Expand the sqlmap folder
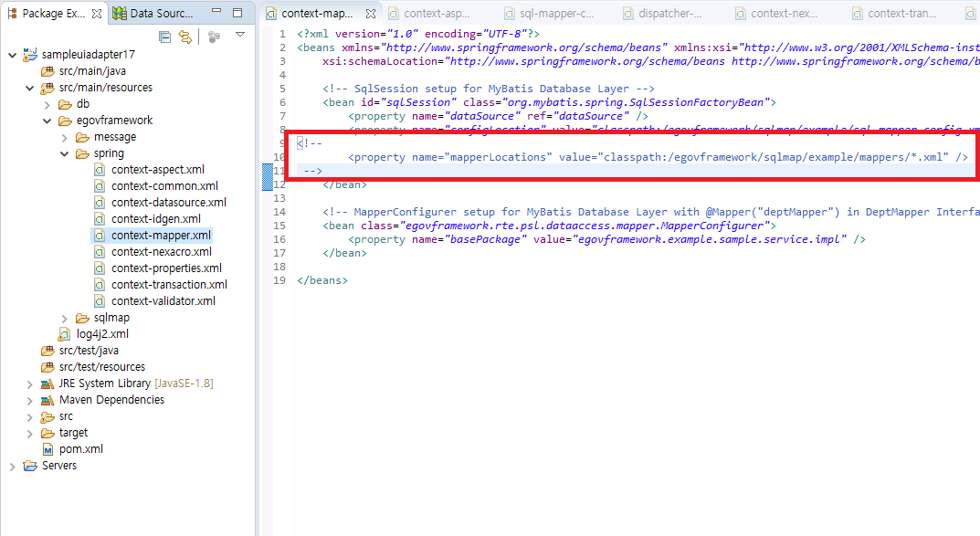This screenshot has width=980, height=536. [65, 318]
